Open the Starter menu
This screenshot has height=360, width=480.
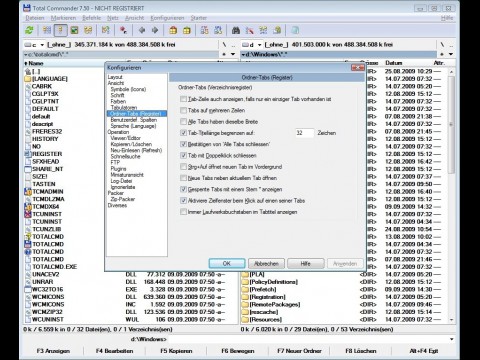click(199, 18)
